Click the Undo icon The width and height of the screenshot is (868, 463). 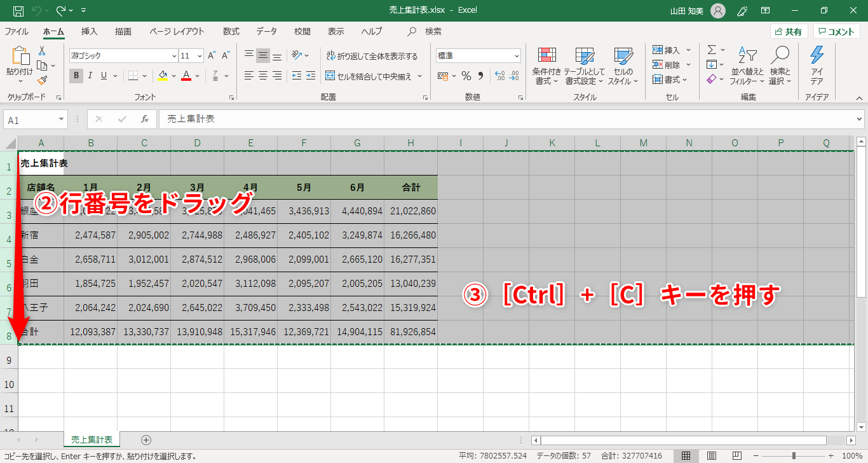point(37,10)
